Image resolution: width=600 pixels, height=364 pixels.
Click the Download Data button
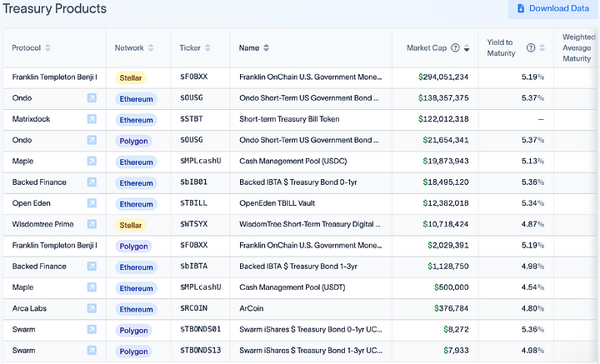pyautogui.click(x=553, y=8)
